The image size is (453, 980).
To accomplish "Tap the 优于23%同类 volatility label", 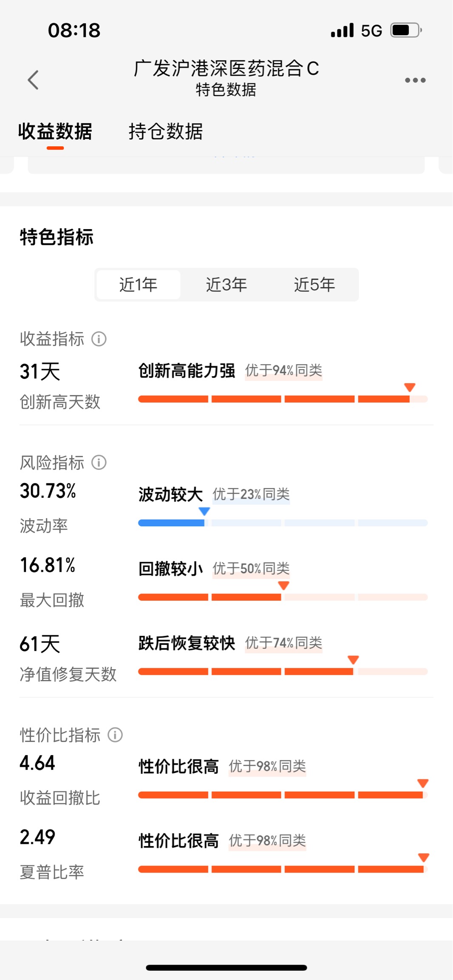I will pyautogui.click(x=251, y=494).
